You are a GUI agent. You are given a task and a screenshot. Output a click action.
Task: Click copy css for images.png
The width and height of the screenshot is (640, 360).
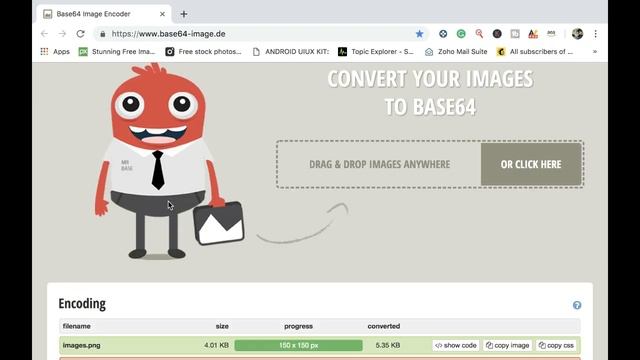point(556,345)
